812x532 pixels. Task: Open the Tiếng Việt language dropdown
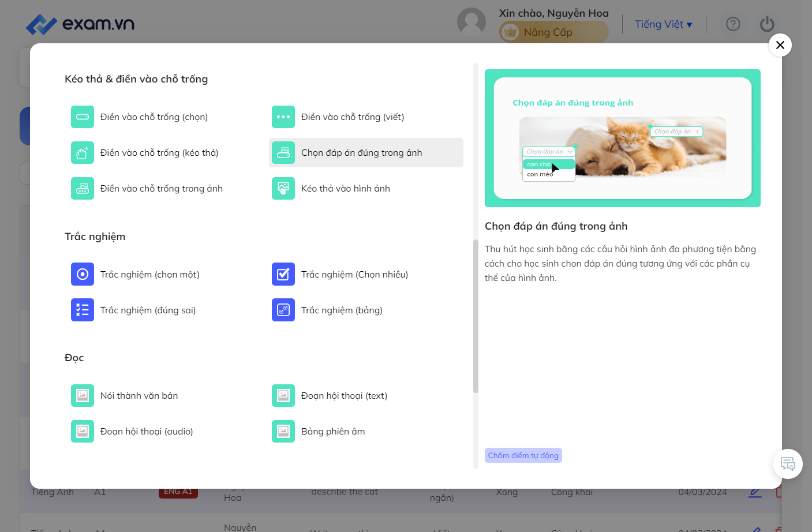pos(663,24)
